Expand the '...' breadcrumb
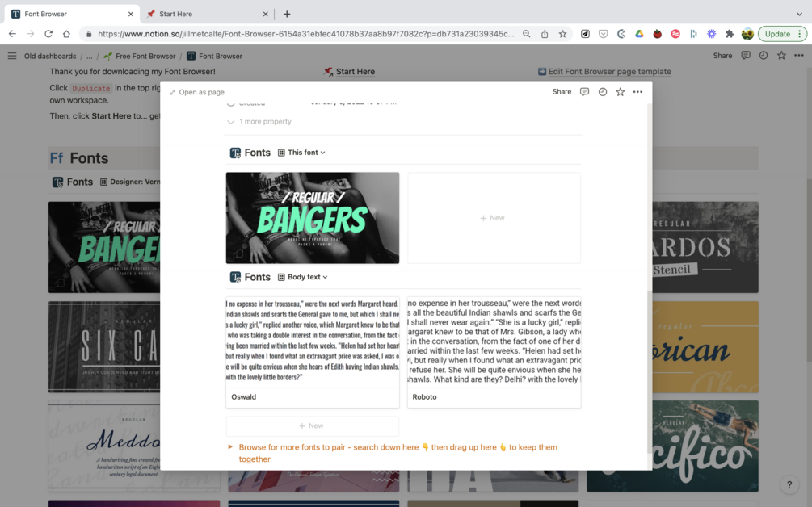This screenshot has height=507, width=812. (89, 56)
